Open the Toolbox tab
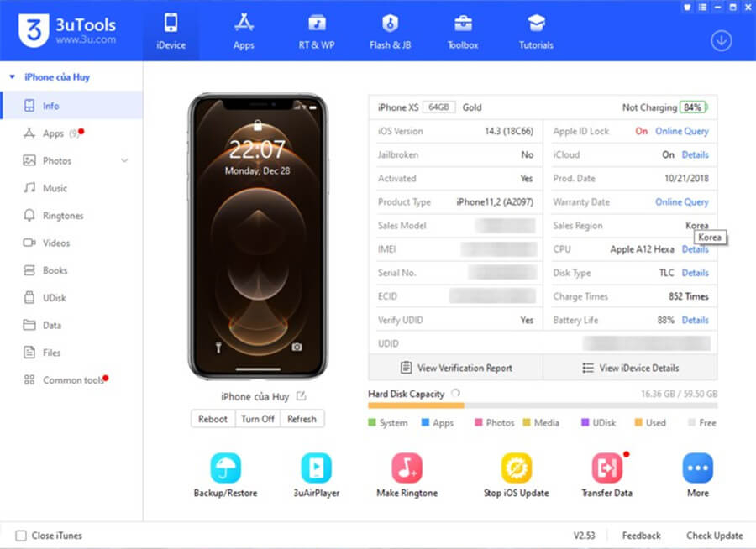This screenshot has width=756, height=549. click(x=463, y=31)
